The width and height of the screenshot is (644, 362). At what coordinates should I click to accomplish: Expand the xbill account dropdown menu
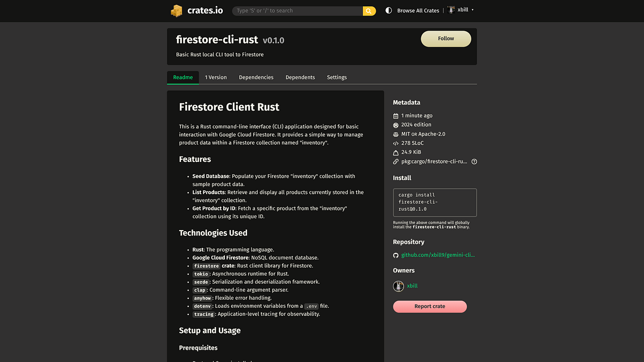[471, 10]
